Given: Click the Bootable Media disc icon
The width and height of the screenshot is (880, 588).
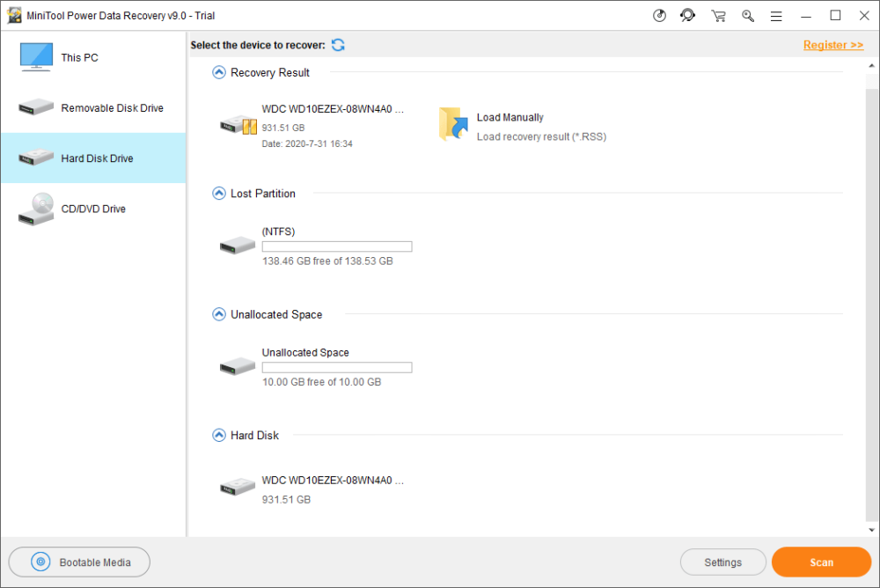Looking at the screenshot, I should 40,562.
